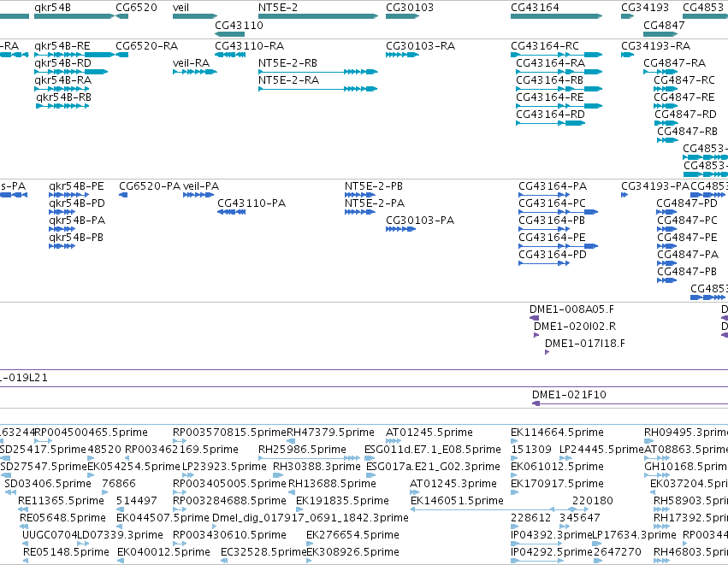Click the CG30103 gene label
This screenshot has width=728, height=565.
[x=410, y=8]
